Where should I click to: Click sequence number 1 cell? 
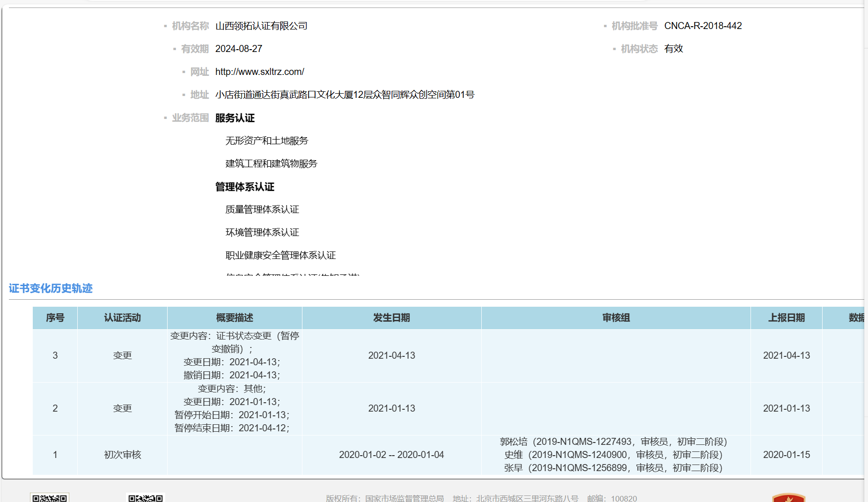click(x=55, y=455)
